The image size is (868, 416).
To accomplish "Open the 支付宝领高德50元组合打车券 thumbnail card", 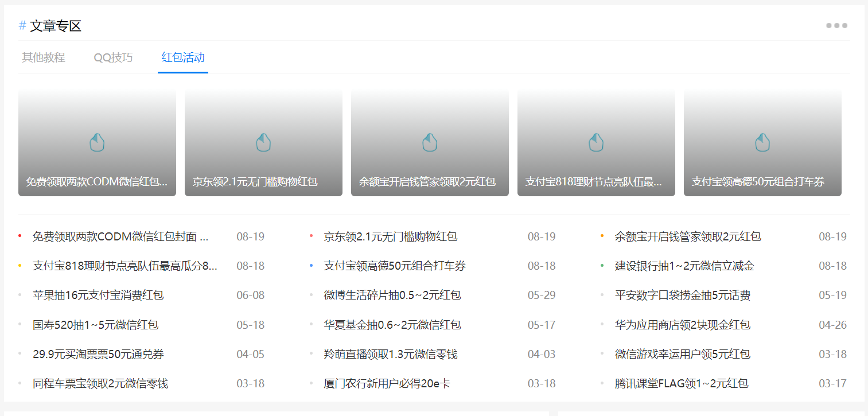I will click(x=762, y=142).
